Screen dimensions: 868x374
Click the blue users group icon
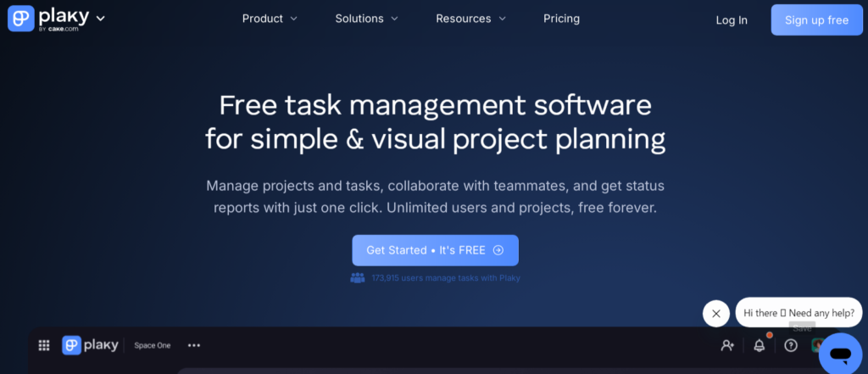[358, 278]
